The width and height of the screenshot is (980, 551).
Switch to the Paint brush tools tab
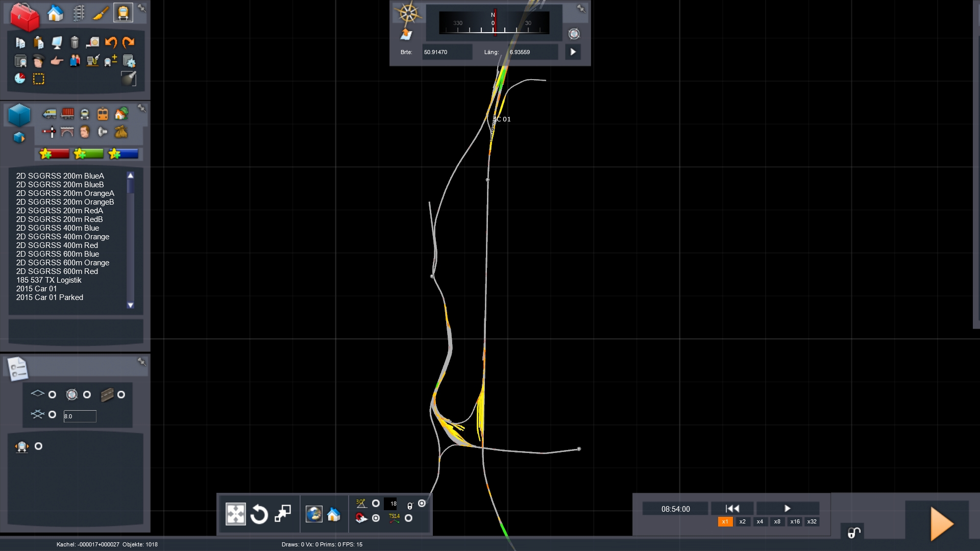(x=101, y=13)
